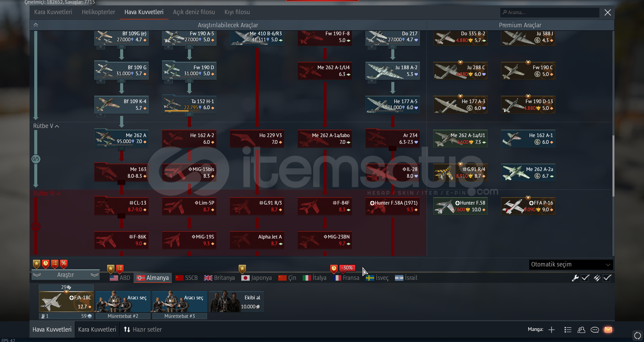The height and width of the screenshot is (342, 644).
Task: Select the MiG-23BN aircraft card
Action: pyautogui.click(x=325, y=240)
